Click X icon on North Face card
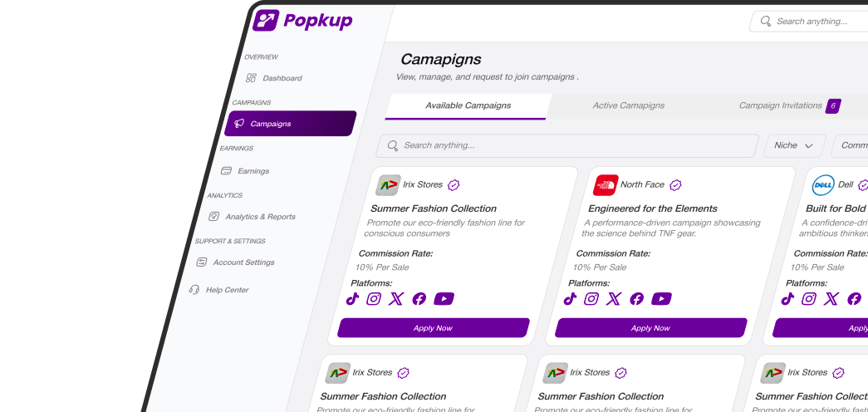This screenshot has width=868, height=412. [x=613, y=299]
